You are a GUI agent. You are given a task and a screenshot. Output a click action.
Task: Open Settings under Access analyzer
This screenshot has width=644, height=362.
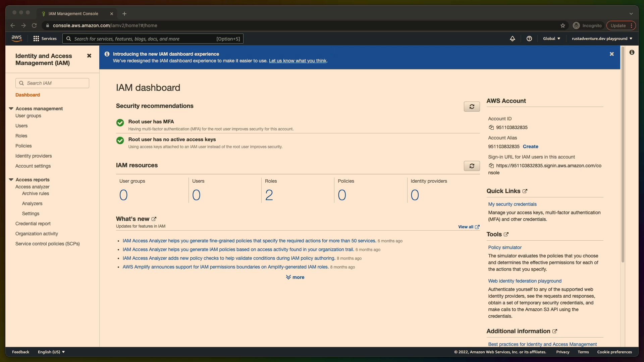tap(31, 214)
